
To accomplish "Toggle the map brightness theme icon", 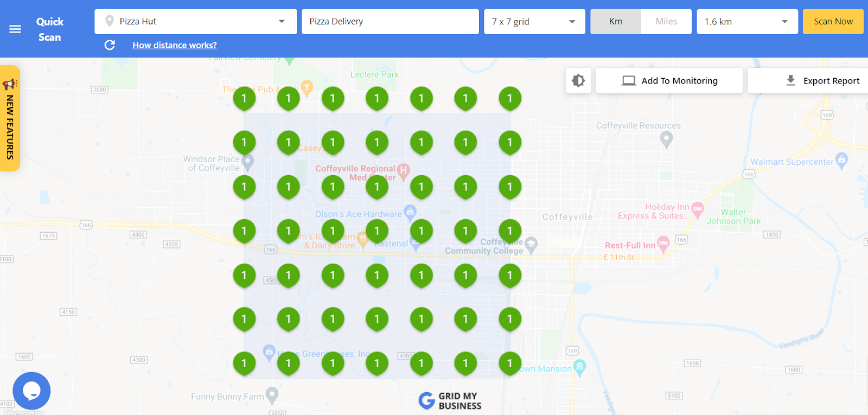I will point(578,80).
